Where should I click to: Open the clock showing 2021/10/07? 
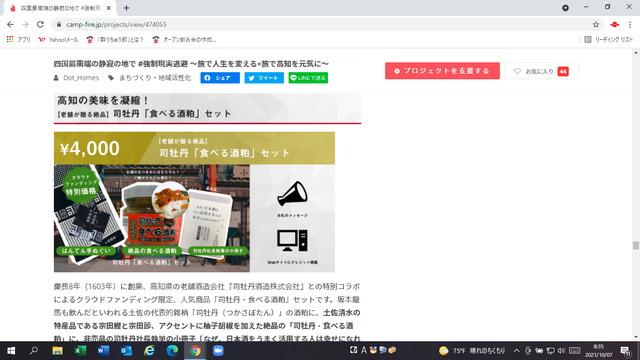tap(598, 351)
